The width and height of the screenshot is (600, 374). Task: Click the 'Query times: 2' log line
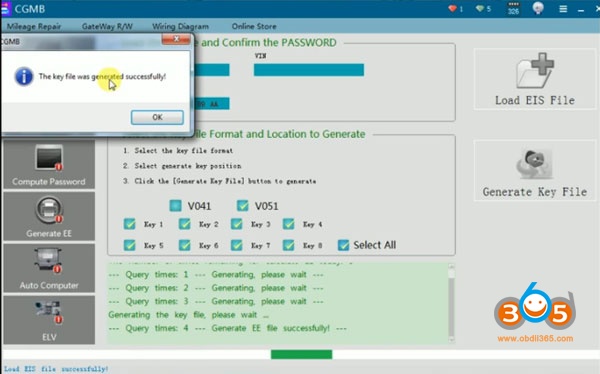216,288
